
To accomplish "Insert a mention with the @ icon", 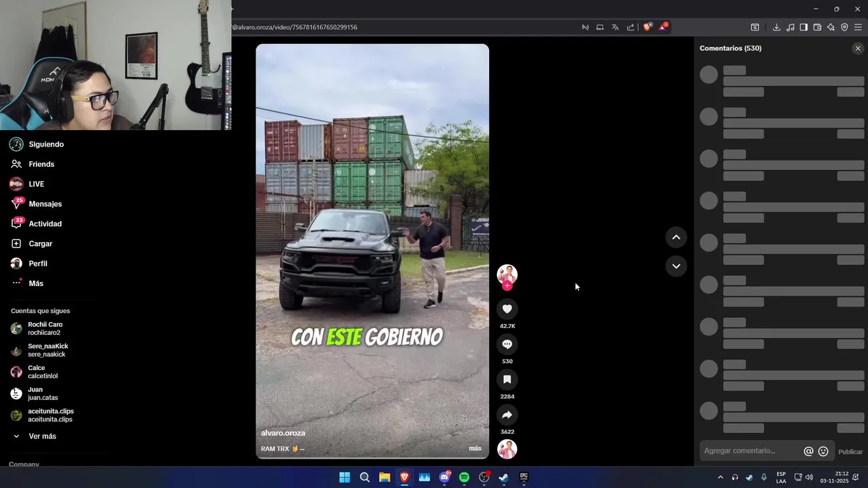I will 808,451.
